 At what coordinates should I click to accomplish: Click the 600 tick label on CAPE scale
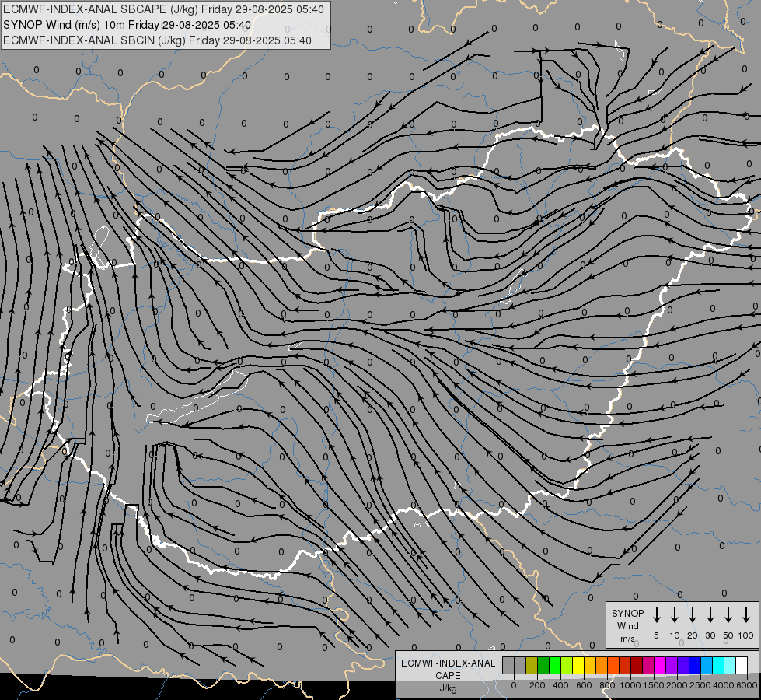(x=584, y=685)
